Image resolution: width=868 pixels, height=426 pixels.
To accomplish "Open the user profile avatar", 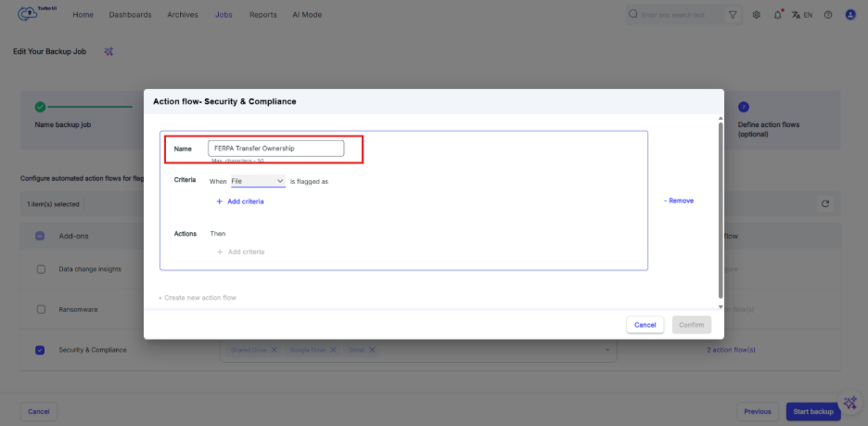I will pyautogui.click(x=850, y=15).
